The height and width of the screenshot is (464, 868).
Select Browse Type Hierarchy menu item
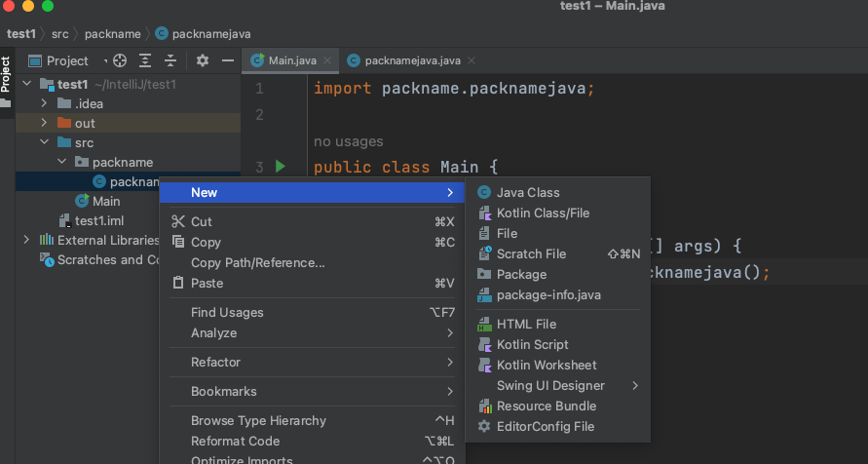pos(312,421)
